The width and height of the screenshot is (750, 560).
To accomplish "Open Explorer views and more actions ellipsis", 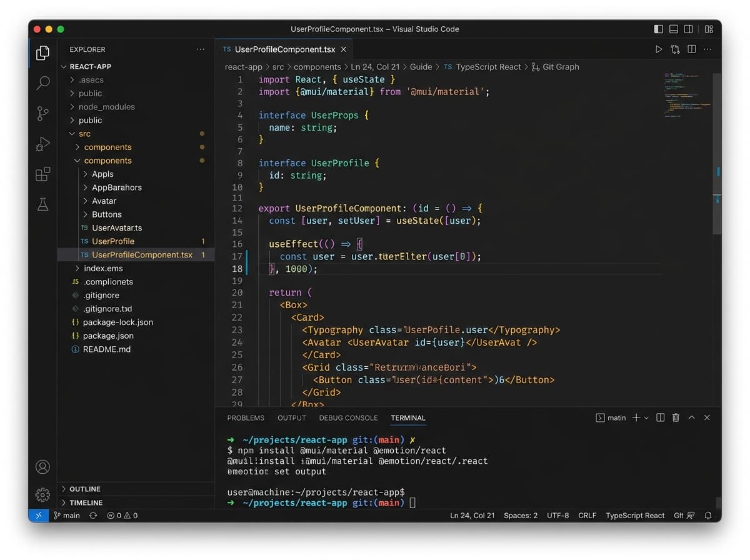I will (200, 49).
